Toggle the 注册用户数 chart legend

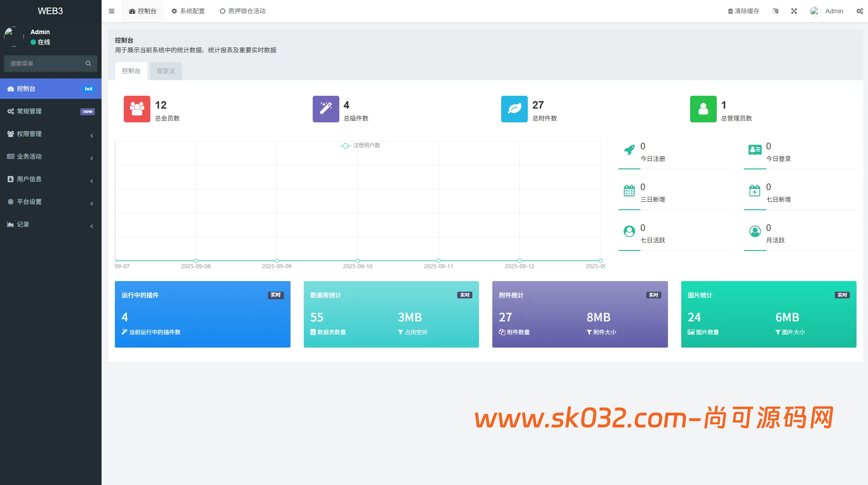tap(360, 145)
